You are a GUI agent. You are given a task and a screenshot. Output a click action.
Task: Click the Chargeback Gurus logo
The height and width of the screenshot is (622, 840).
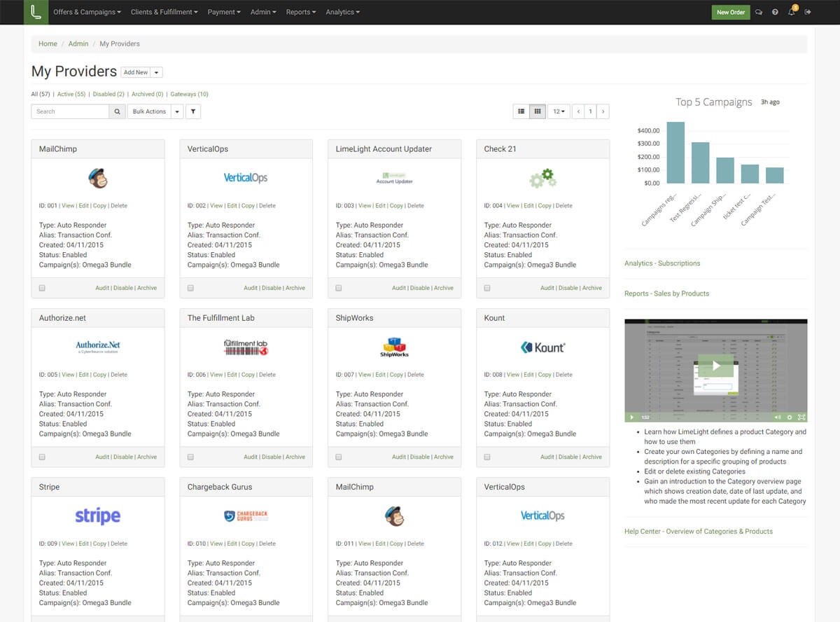point(246,516)
